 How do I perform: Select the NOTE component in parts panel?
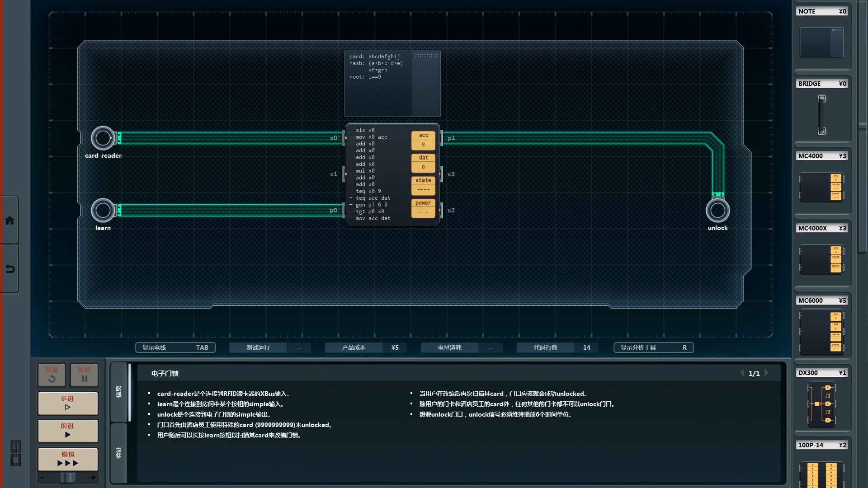tap(821, 42)
